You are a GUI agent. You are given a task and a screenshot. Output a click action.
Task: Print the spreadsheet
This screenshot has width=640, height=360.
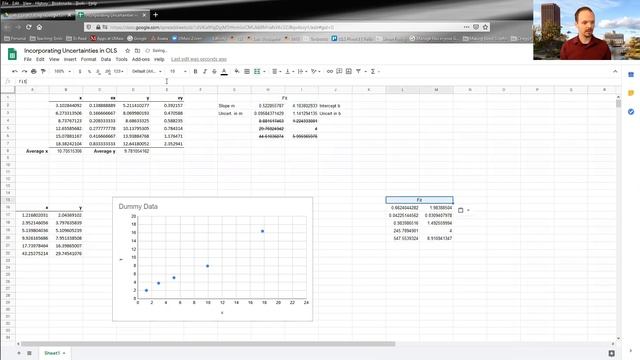click(33, 71)
